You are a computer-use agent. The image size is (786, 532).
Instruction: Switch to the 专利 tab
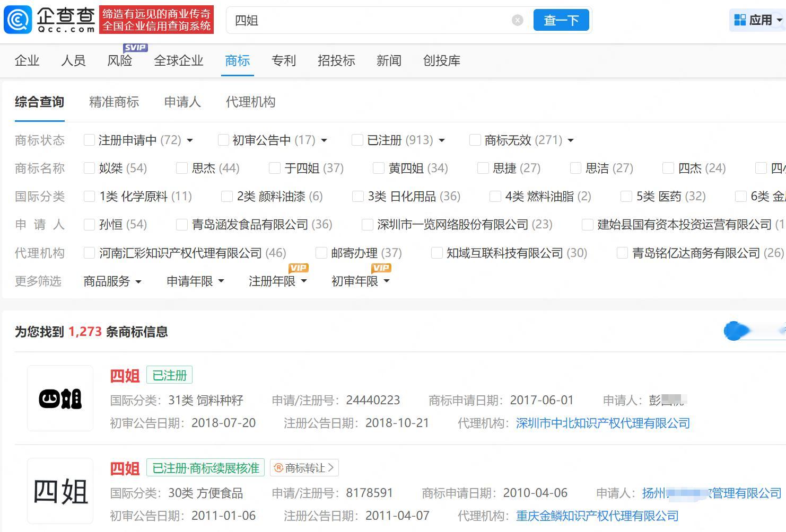[x=283, y=60]
